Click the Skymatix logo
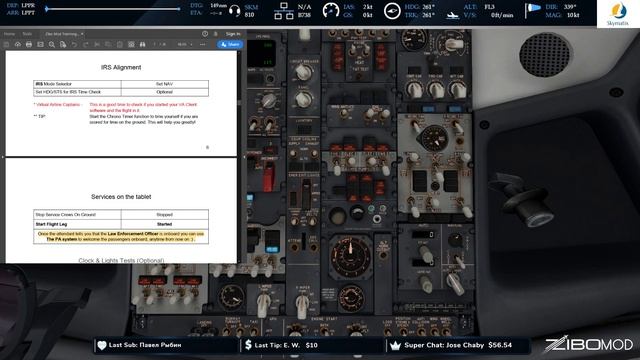The image size is (640, 360). coord(618,13)
